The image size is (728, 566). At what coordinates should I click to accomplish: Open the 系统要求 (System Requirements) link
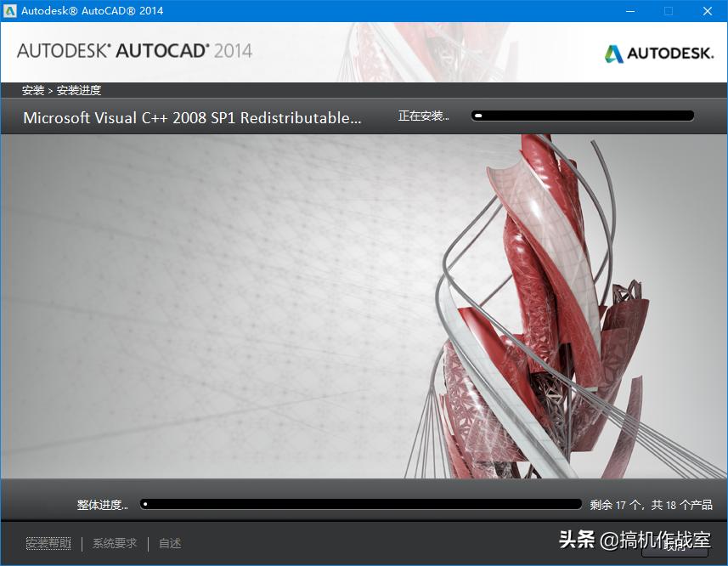click(x=114, y=543)
